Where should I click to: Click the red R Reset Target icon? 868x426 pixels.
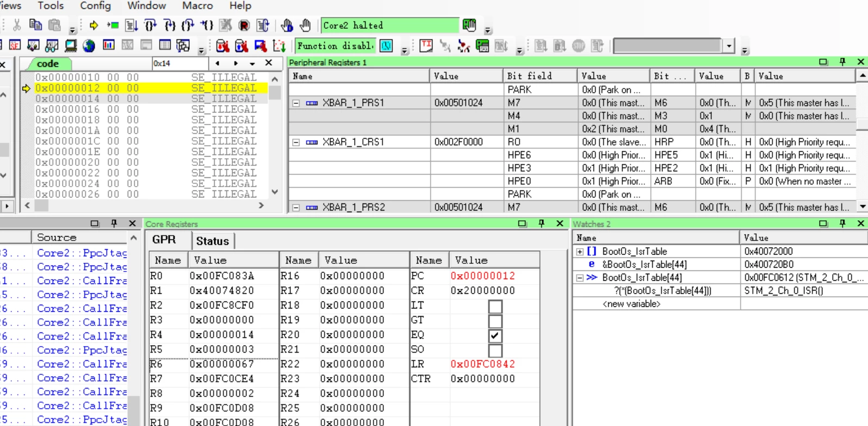(244, 25)
